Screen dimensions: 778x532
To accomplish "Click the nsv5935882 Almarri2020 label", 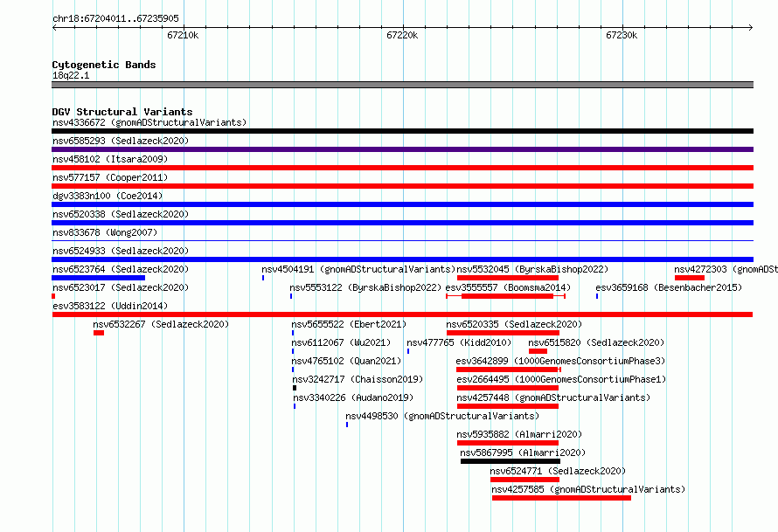I will 519,434.
